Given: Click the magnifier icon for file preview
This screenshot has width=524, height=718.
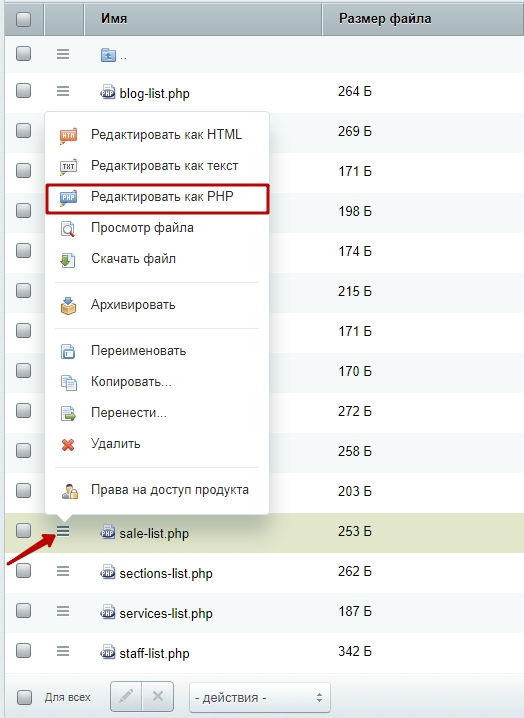Looking at the screenshot, I should (x=68, y=228).
